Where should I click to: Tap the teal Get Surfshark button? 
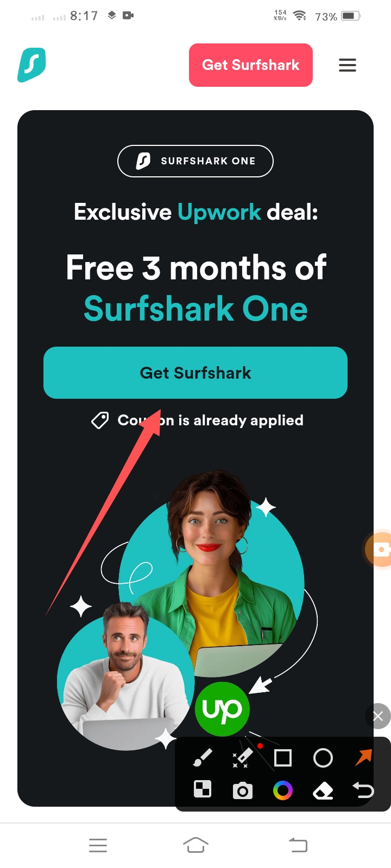[x=195, y=373]
